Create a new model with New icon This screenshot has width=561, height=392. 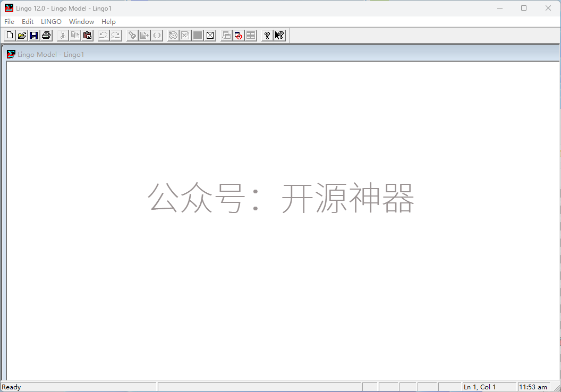(10, 36)
